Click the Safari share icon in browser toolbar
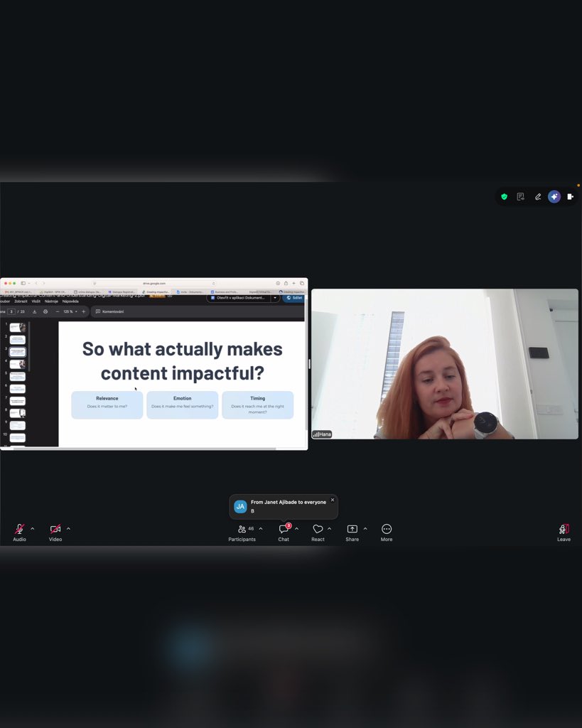The height and width of the screenshot is (728, 582). click(x=286, y=283)
